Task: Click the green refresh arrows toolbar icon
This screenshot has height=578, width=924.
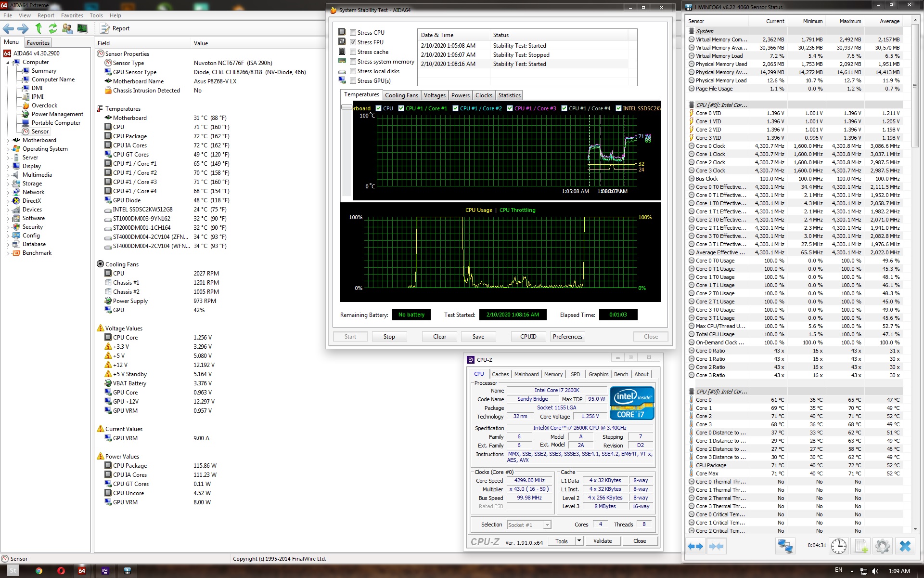Action: tap(52, 28)
